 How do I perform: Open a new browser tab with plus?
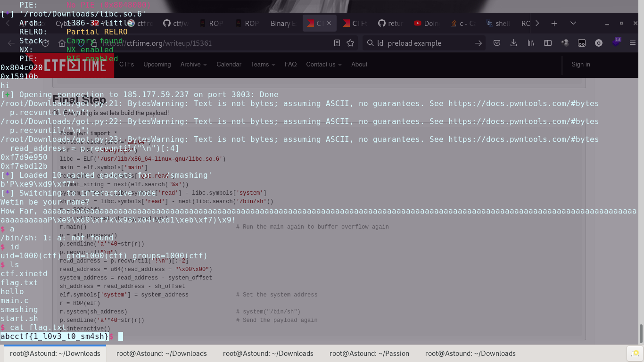pyautogui.click(x=554, y=23)
